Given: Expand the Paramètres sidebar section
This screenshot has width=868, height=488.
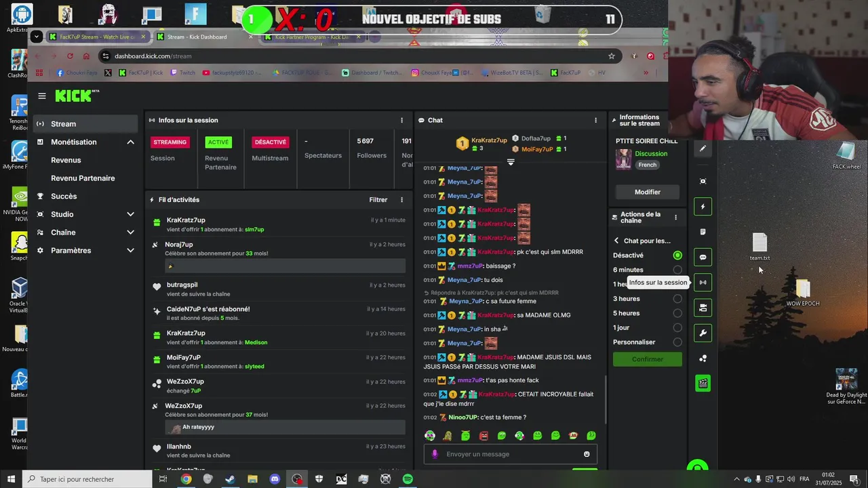Looking at the screenshot, I should [130, 250].
